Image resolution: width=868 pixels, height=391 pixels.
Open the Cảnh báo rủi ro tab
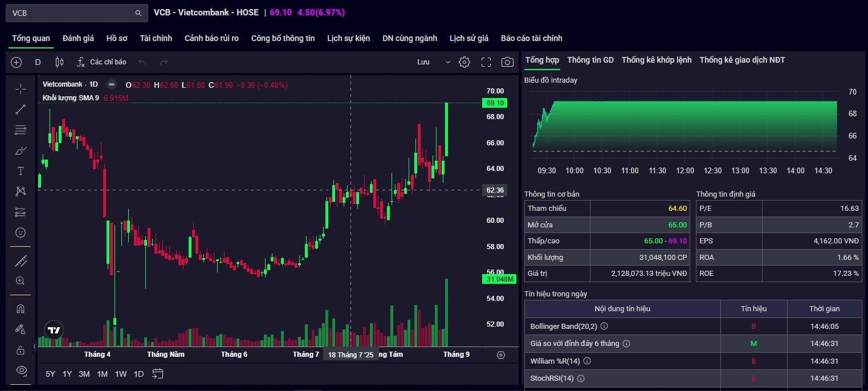(211, 38)
